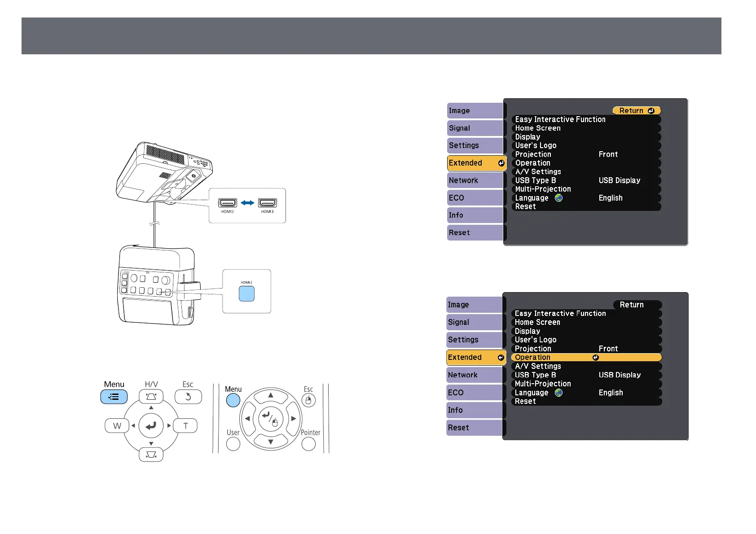This screenshot has height=534, width=756.
Task: Click the round Enter button on control panel
Action: 151,425
